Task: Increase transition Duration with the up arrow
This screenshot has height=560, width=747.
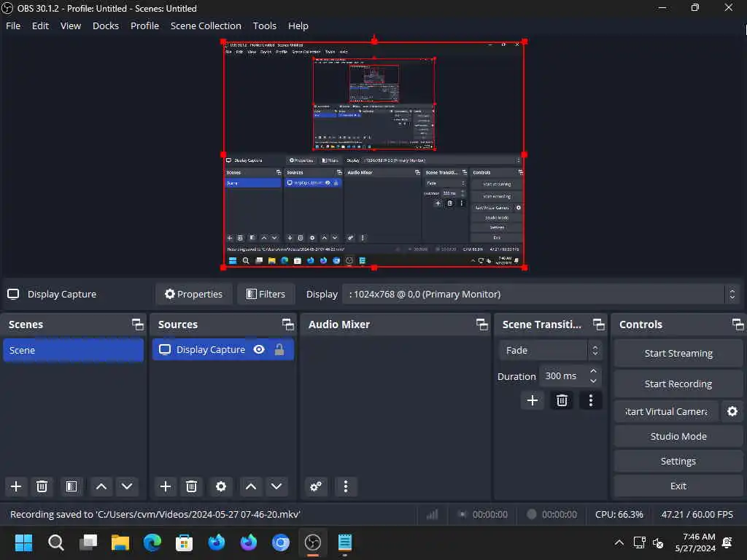Action: (593, 370)
